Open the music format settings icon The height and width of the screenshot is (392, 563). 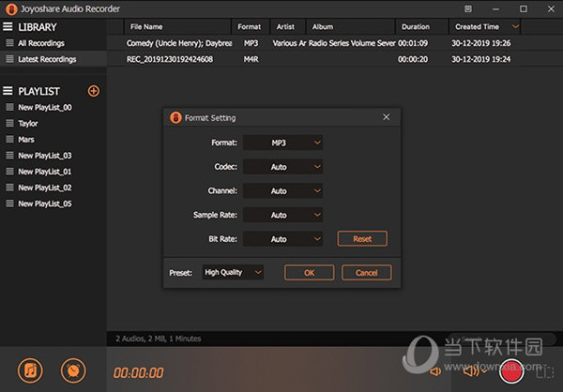[30, 370]
